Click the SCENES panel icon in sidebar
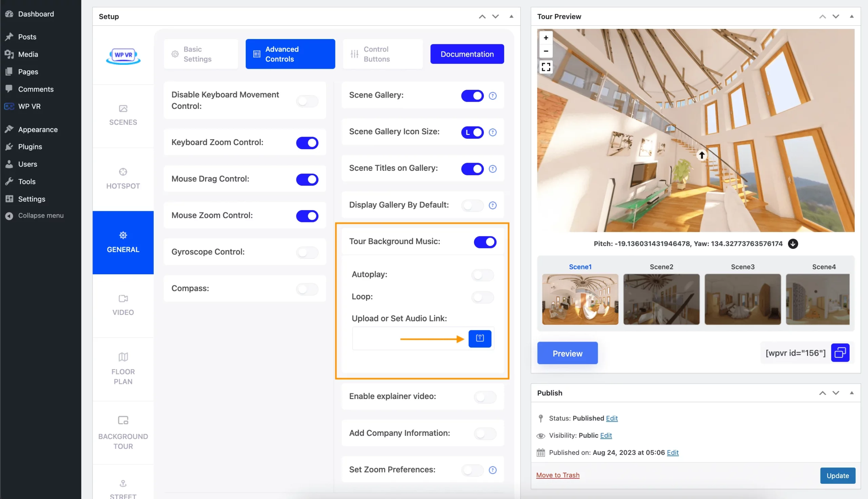Image resolution: width=868 pixels, height=499 pixels. click(122, 115)
